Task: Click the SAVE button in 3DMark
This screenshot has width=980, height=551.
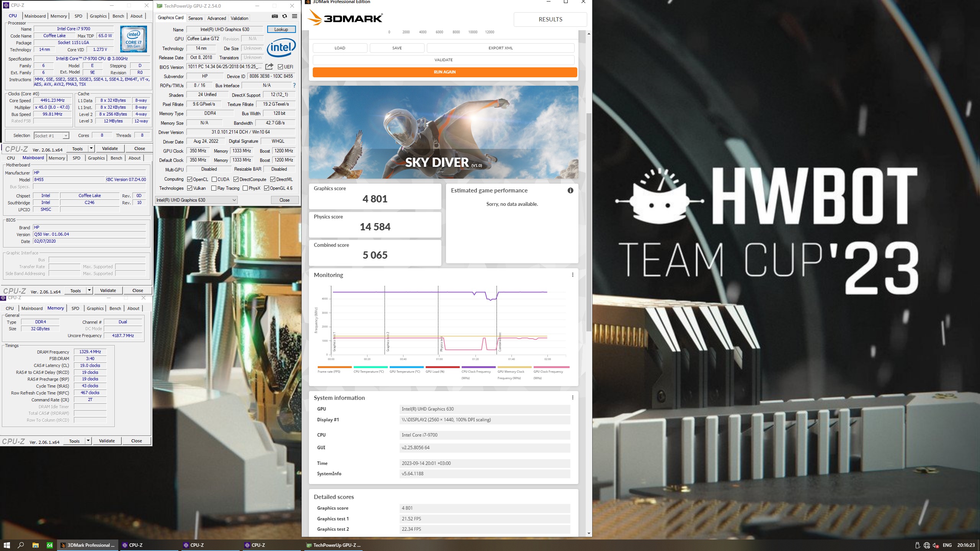Action: [397, 48]
